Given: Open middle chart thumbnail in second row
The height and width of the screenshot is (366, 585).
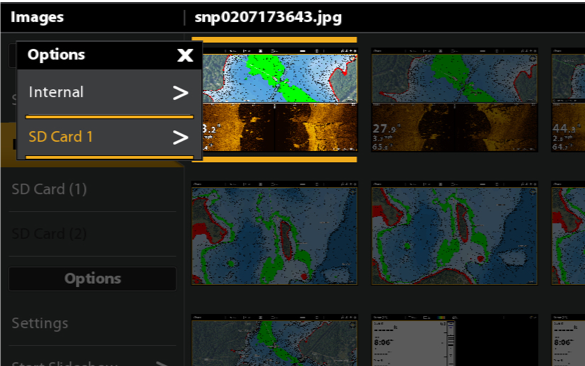Looking at the screenshot, I should point(454,233).
